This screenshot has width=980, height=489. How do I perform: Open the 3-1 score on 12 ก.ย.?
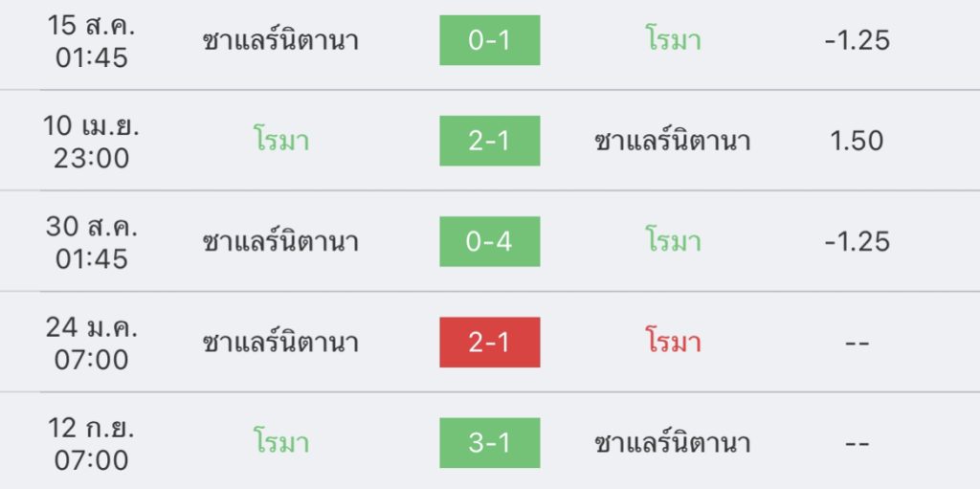(x=489, y=443)
